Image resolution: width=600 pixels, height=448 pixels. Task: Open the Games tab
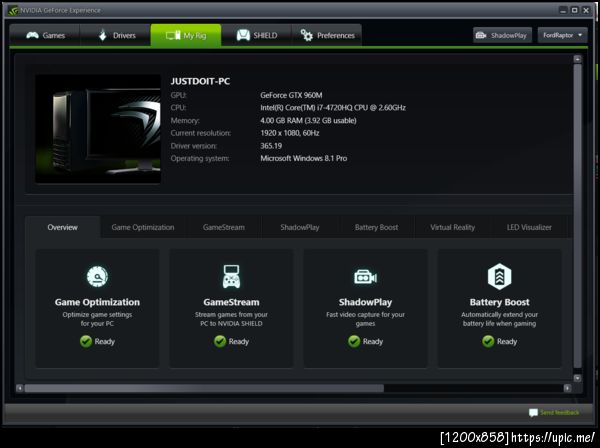(x=45, y=36)
